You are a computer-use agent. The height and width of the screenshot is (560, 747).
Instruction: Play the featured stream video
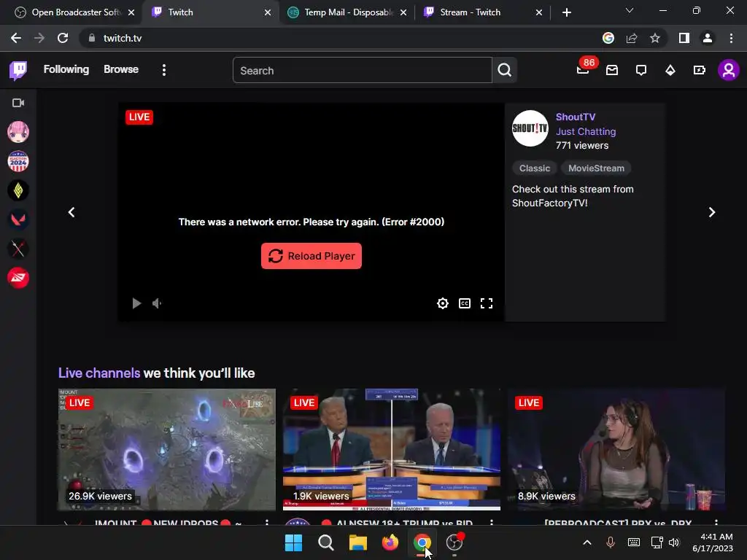tap(136, 303)
